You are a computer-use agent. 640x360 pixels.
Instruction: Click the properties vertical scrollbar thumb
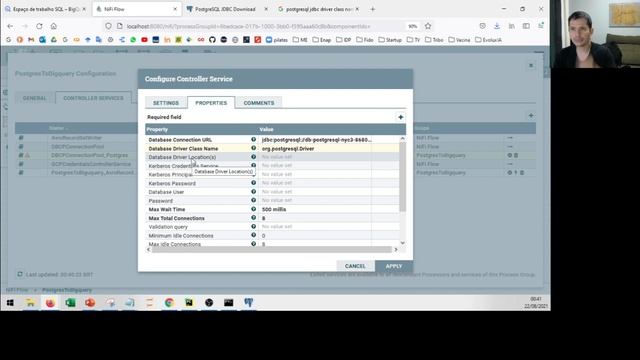click(x=402, y=177)
